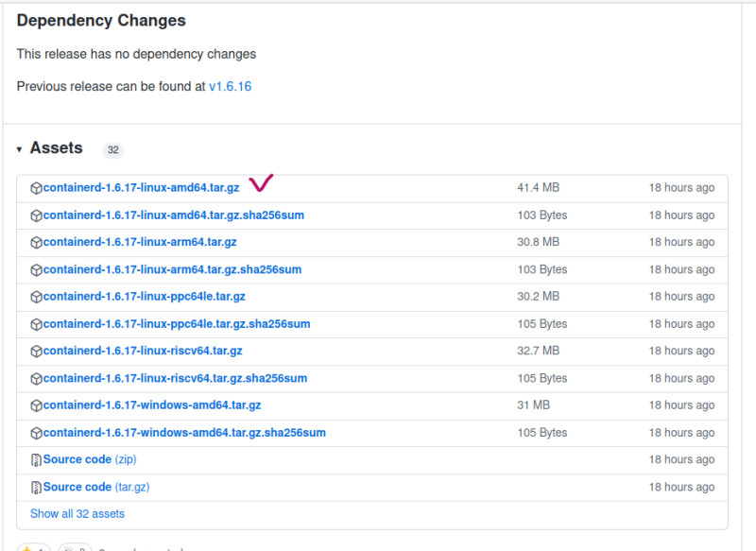Download linux-ppc64le.tar.gz.sha256sum checksum file
Screen dimensions: 756x551
177,324
